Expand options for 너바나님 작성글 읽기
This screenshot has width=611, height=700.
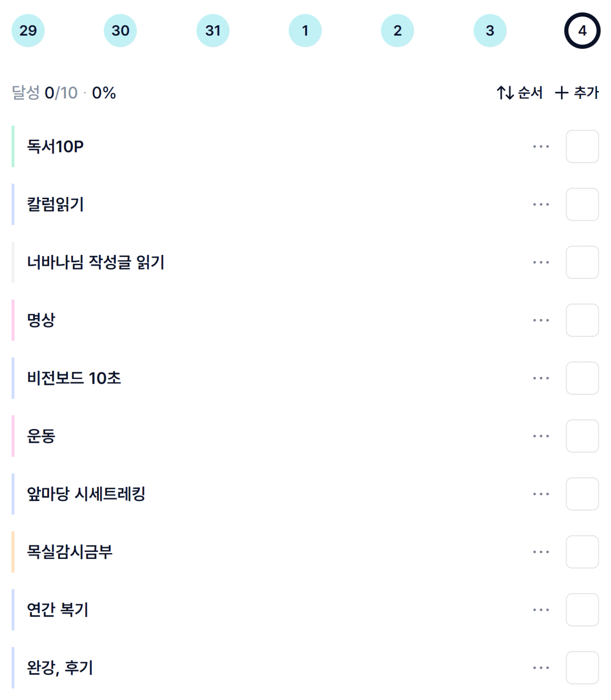pyautogui.click(x=541, y=262)
